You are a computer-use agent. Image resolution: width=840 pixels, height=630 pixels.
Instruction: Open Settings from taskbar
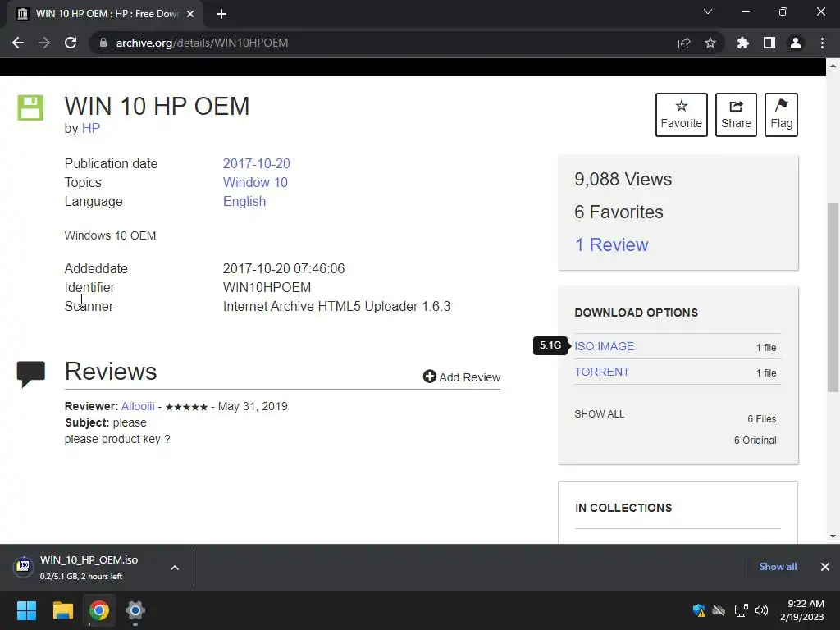(135, 610)
